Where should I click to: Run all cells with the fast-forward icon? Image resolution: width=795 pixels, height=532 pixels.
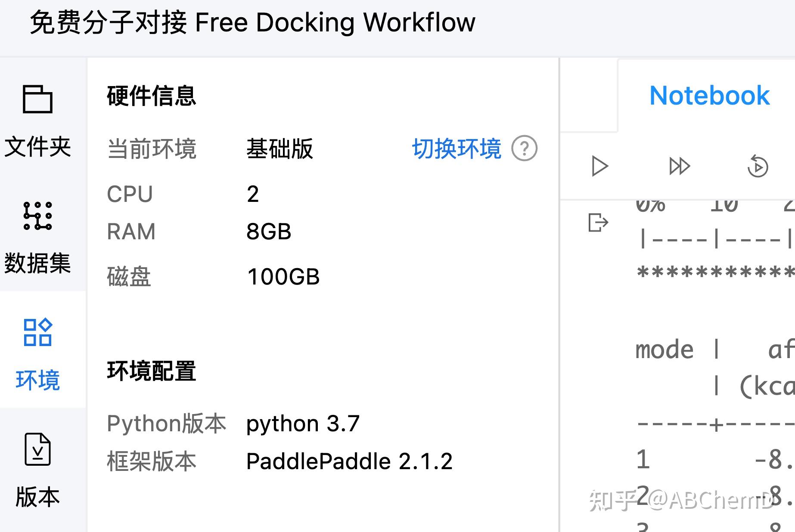pos(679,166)
